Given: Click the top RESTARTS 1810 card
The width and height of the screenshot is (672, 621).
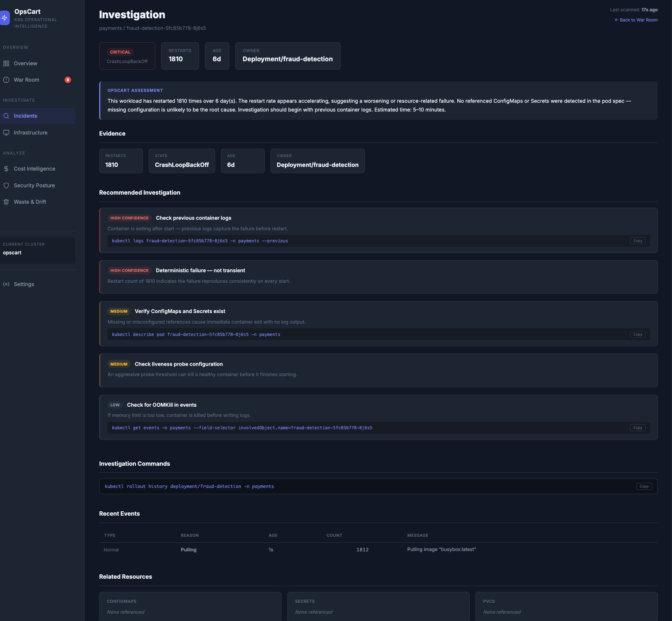Looking at the screenshot, I should click(180, 56).
